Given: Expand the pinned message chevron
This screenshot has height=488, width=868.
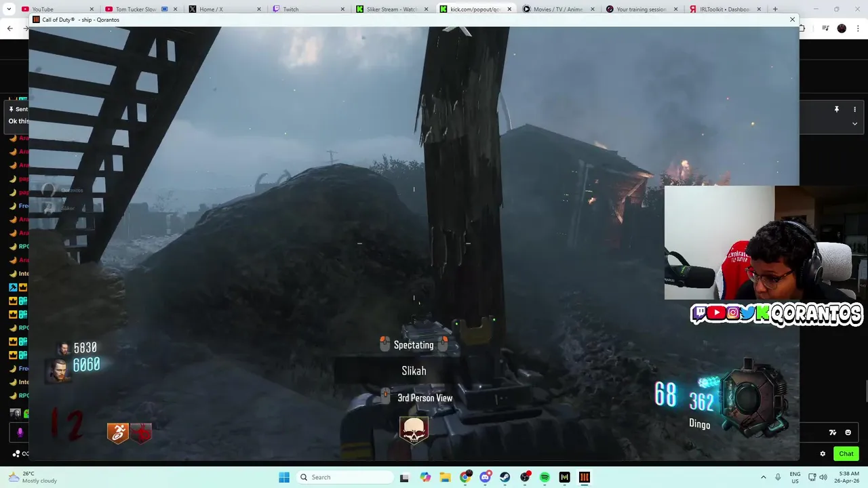Looking at the screenshot, I should [854, 123].
